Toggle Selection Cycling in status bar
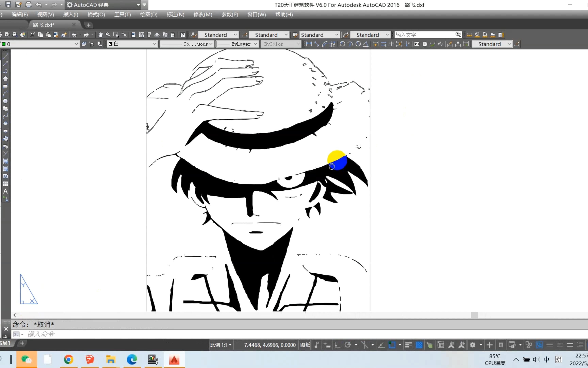This screenshot has width=588, height=368. tap(430, 345)
